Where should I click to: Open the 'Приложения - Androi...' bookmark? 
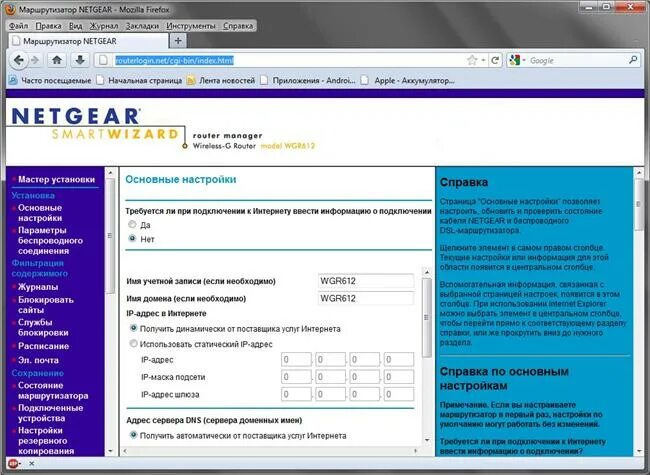(x=308, y=80)
